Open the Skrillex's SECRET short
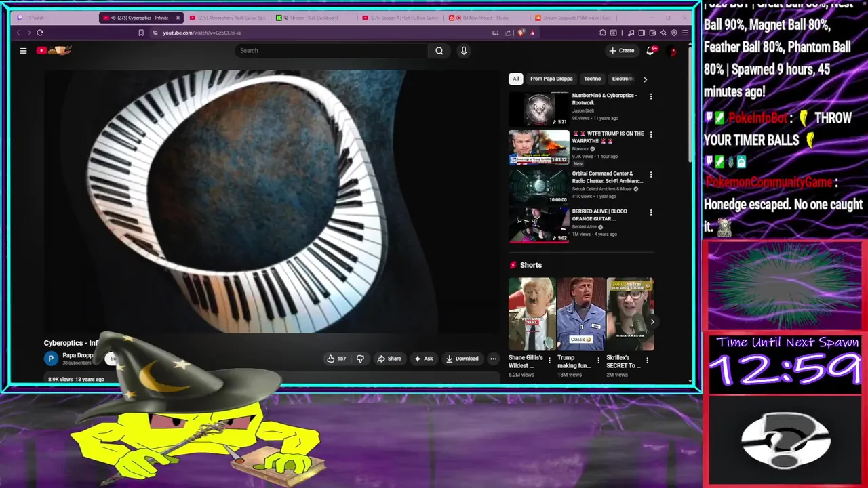Viewport: 868px width, 488px height. coord(630,314)
